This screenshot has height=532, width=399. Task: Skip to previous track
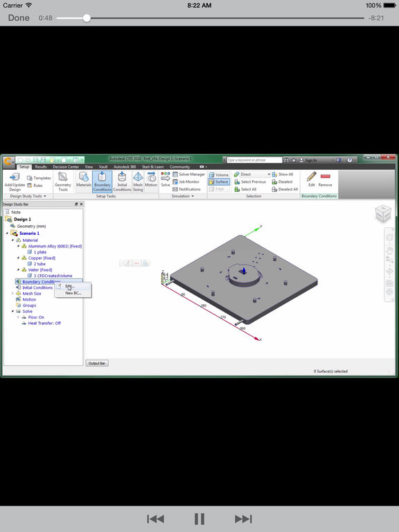(x=155, y=519)
